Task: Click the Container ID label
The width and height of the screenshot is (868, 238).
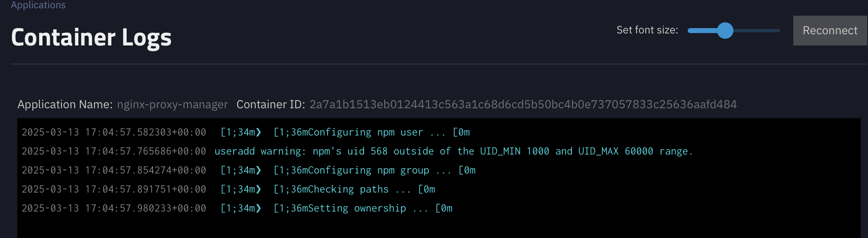Action: click(x=271, y=105)
